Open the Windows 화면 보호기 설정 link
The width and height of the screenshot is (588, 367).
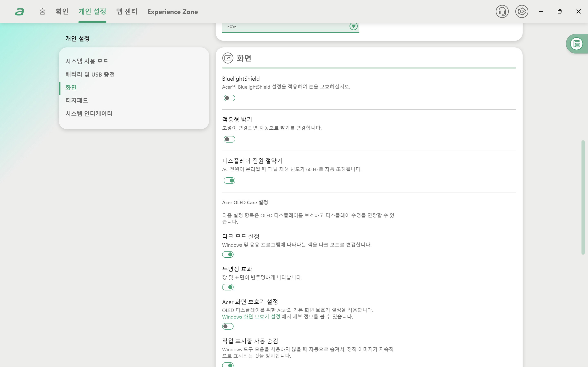pyautogui.click(x=251, y=316)
